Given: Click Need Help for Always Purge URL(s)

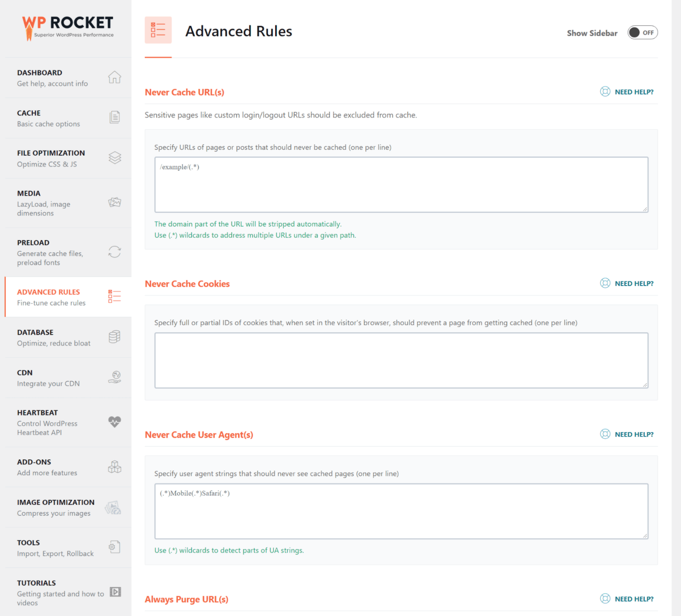Looking at the screenshot, I should (634, 599).
